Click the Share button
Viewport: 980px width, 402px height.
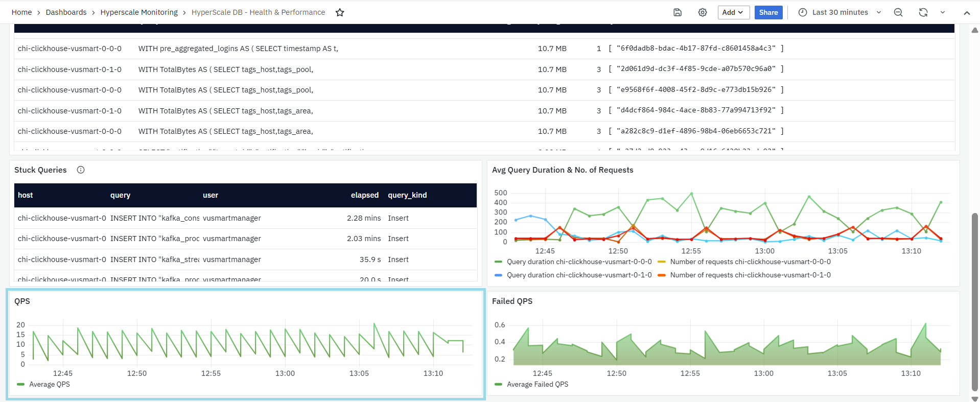click(768, 13)
